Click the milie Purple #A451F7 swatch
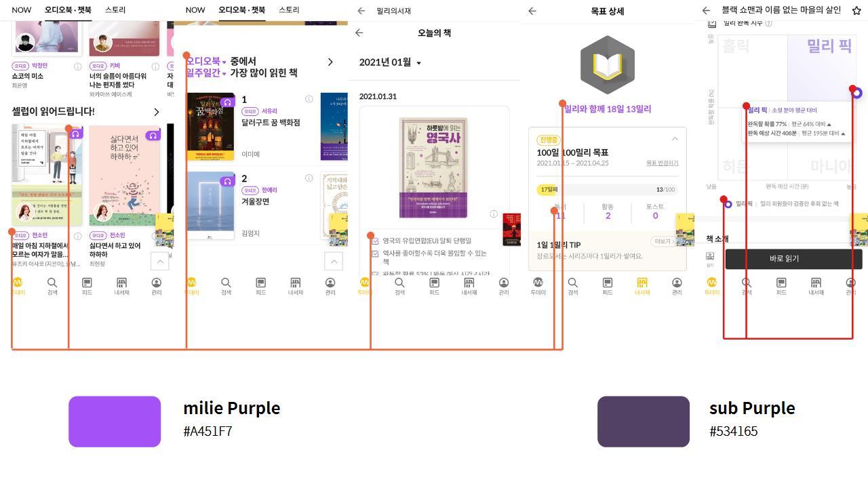The width and height of the screenshot is (868, 488). pyautogui.click(x=115, y=422)
